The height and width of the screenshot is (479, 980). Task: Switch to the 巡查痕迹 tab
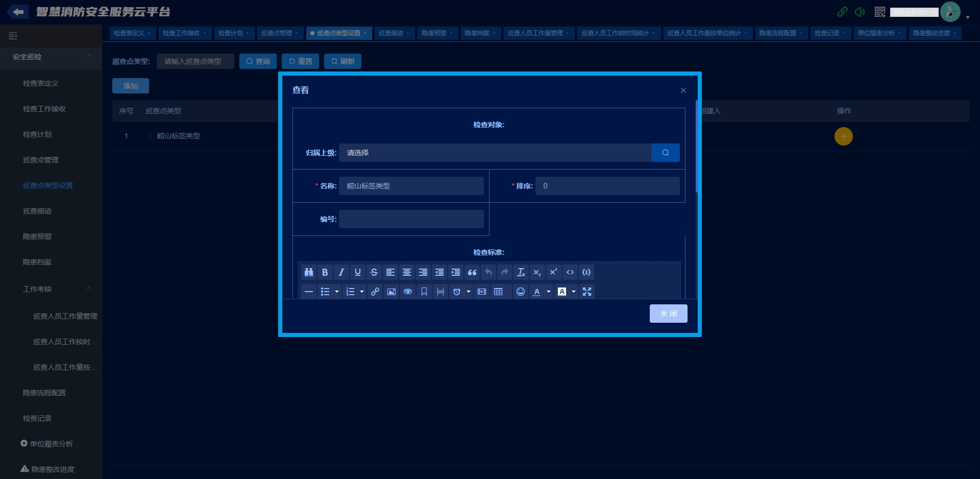(x=391, y=33)
